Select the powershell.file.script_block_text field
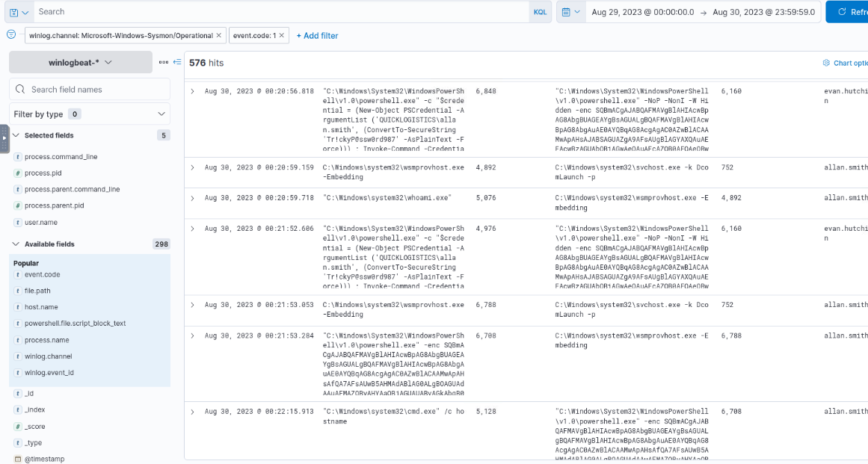This screenshot has height=464, width=868. point(75,324)
